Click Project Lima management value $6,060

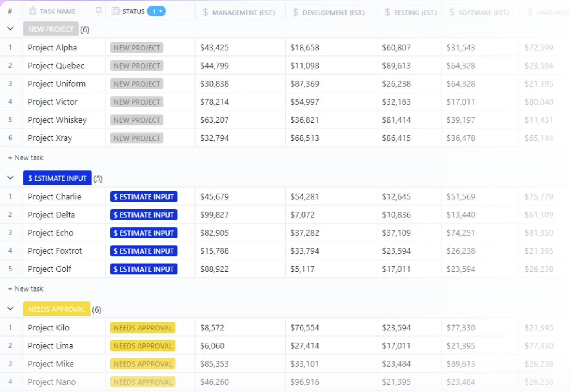pos(212,345)
